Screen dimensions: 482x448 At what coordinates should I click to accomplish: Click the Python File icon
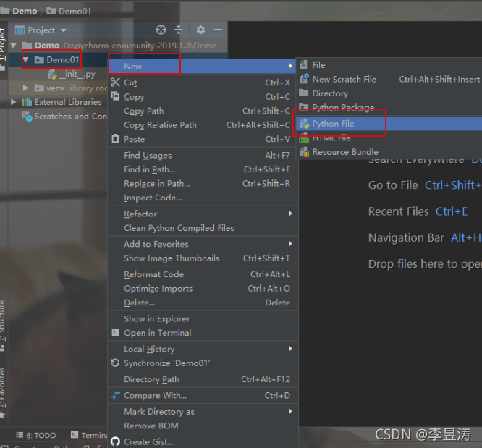304,124
